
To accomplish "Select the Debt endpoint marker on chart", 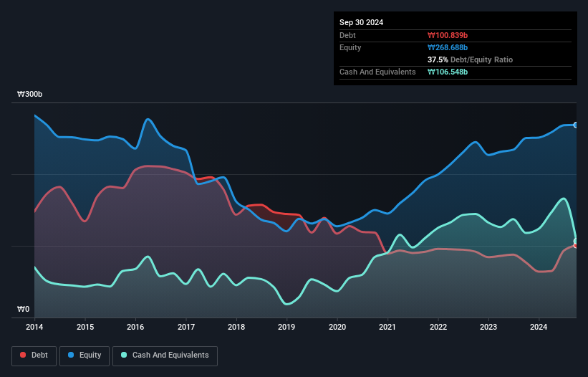I will click(x=576, y=245).
